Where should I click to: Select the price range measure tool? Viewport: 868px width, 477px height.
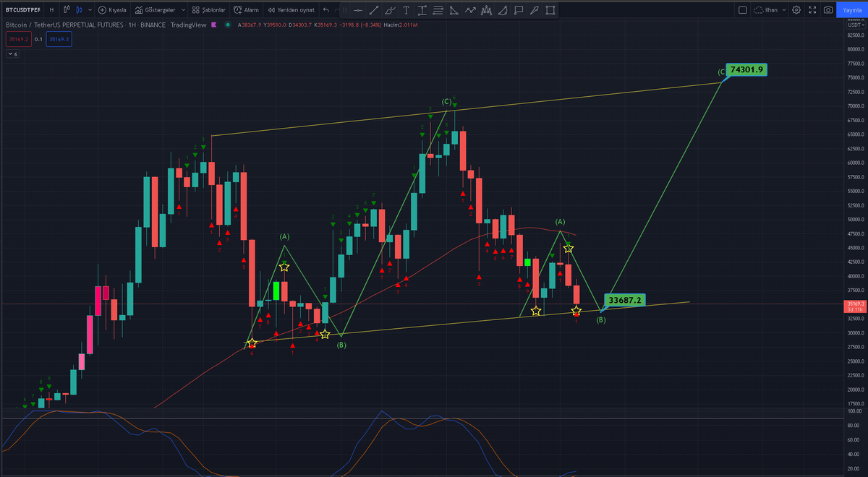(x=422, y=10)
